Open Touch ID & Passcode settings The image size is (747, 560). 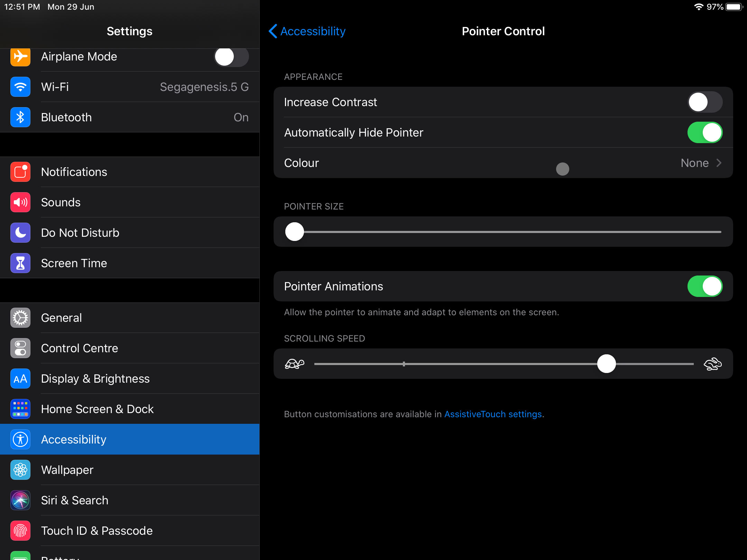pos(130,531)
